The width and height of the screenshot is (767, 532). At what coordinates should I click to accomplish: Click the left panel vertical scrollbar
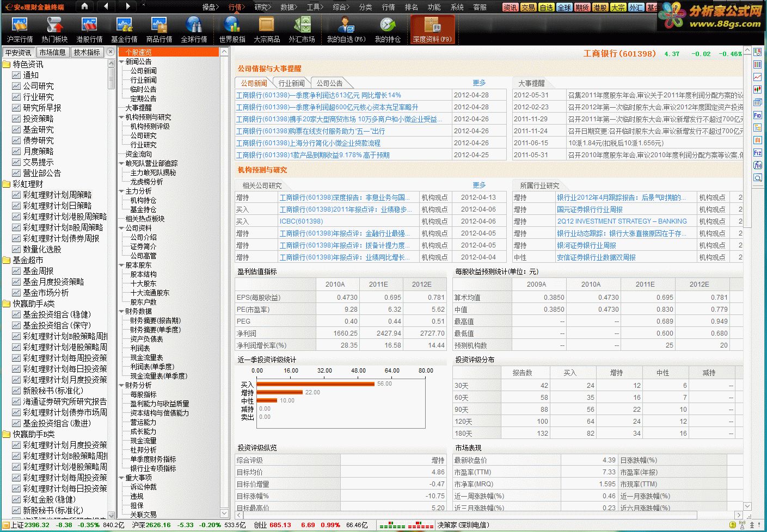112,288
